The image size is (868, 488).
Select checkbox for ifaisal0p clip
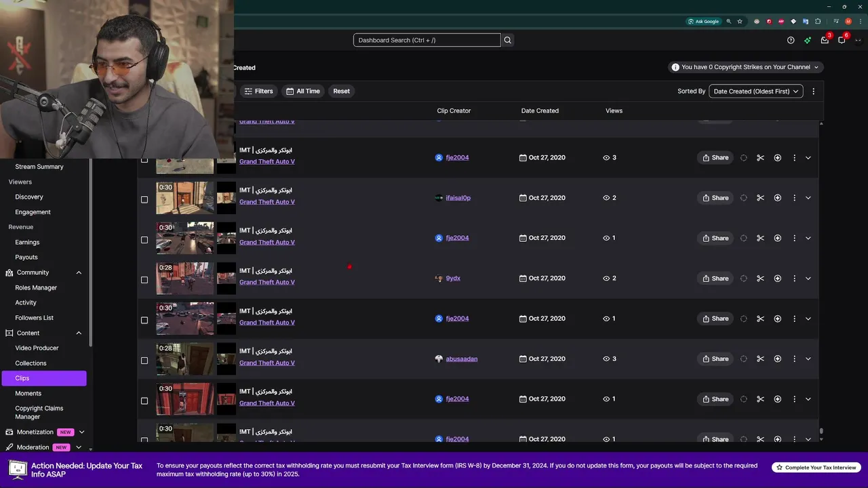[144, 199]
